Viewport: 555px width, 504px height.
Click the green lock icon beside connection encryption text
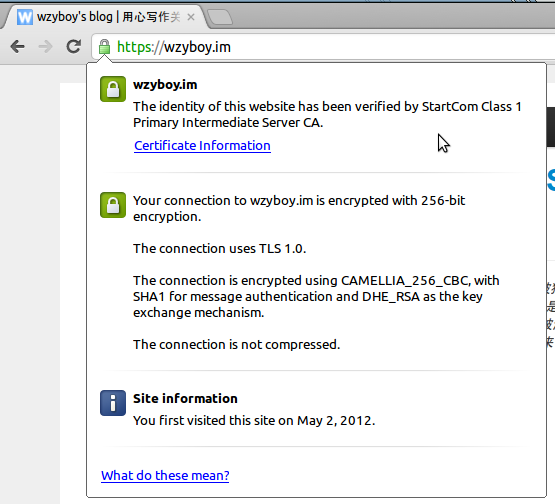tap(113, 205)
